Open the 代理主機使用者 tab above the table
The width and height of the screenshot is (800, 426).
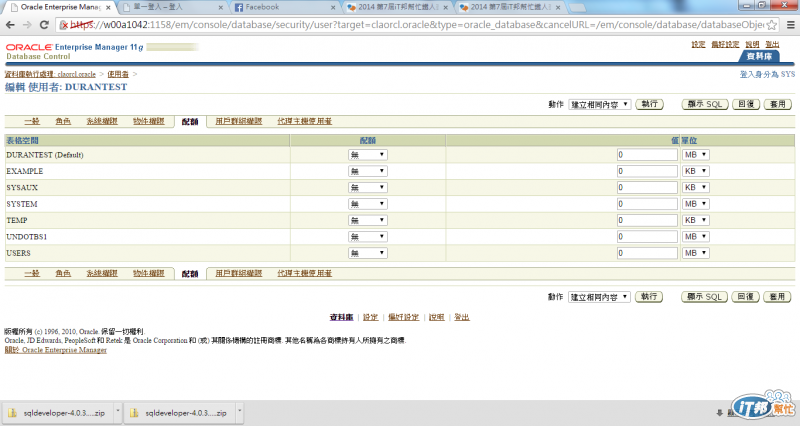point(305,121)
